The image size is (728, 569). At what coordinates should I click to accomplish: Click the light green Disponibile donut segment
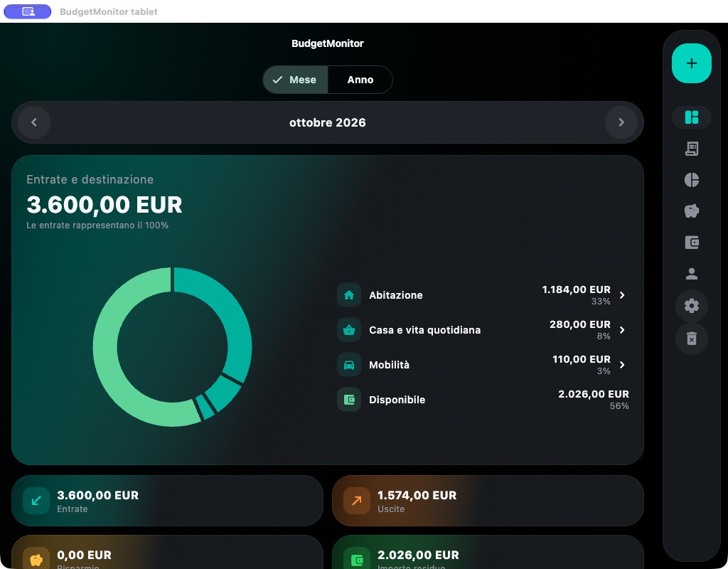(107, 353)
